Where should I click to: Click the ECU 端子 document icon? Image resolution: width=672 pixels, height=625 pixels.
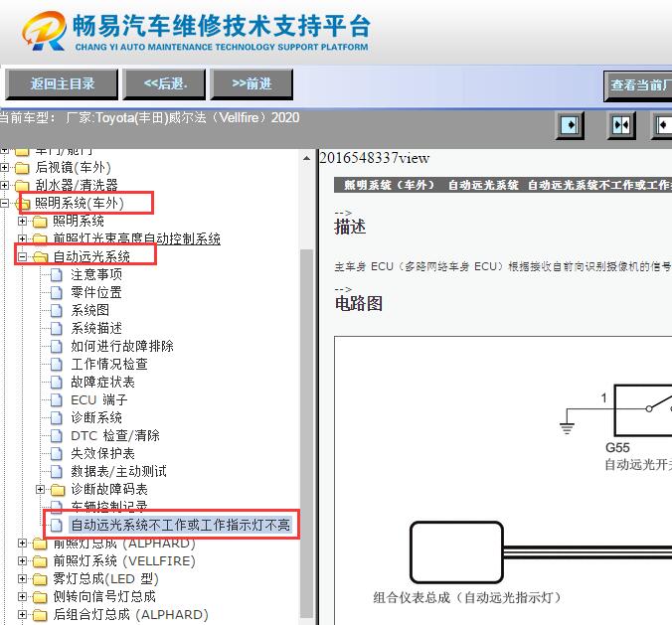[x=56, y=400]
